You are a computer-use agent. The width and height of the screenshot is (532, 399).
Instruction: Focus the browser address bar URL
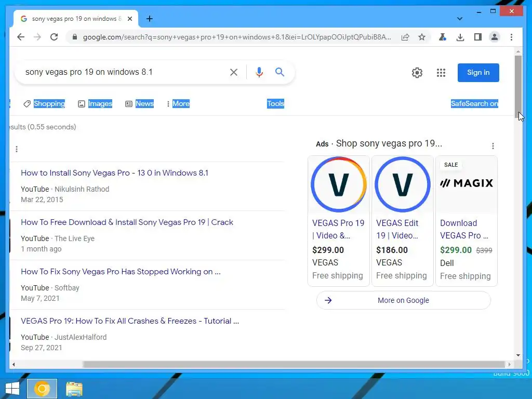coord(237,37)
